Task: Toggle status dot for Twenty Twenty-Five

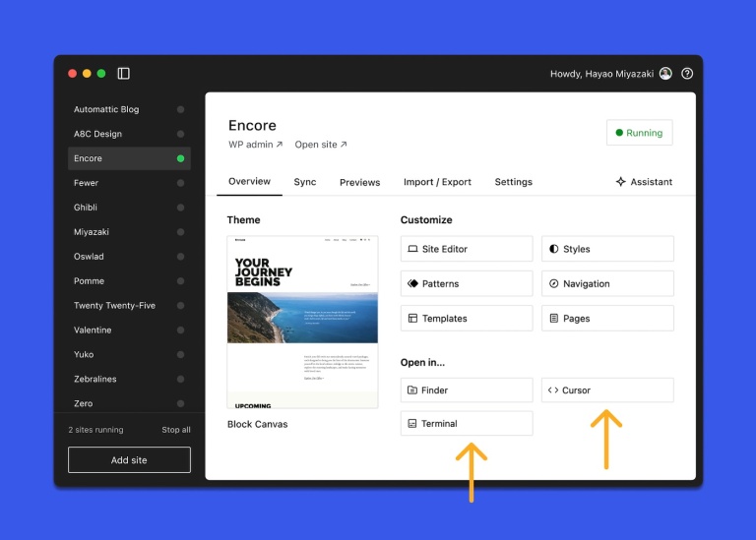Action: click(180, 305)
